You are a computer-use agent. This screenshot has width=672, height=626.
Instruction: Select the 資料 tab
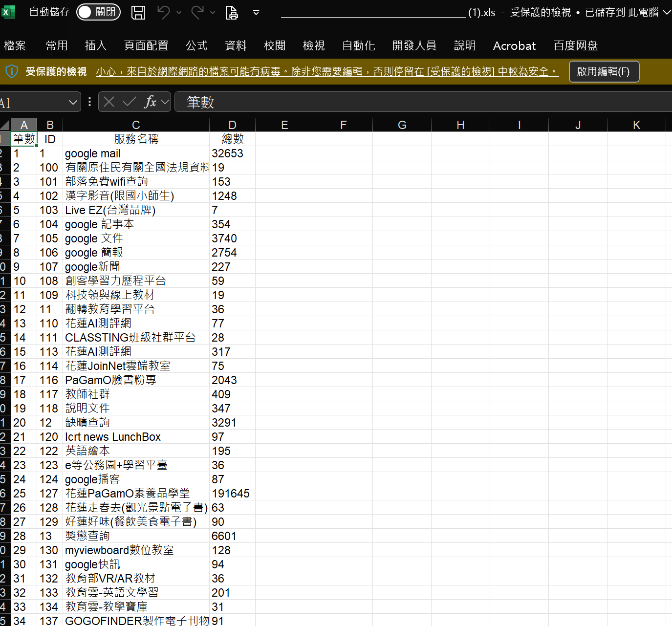pyautogui.click(x=236, y=46)
